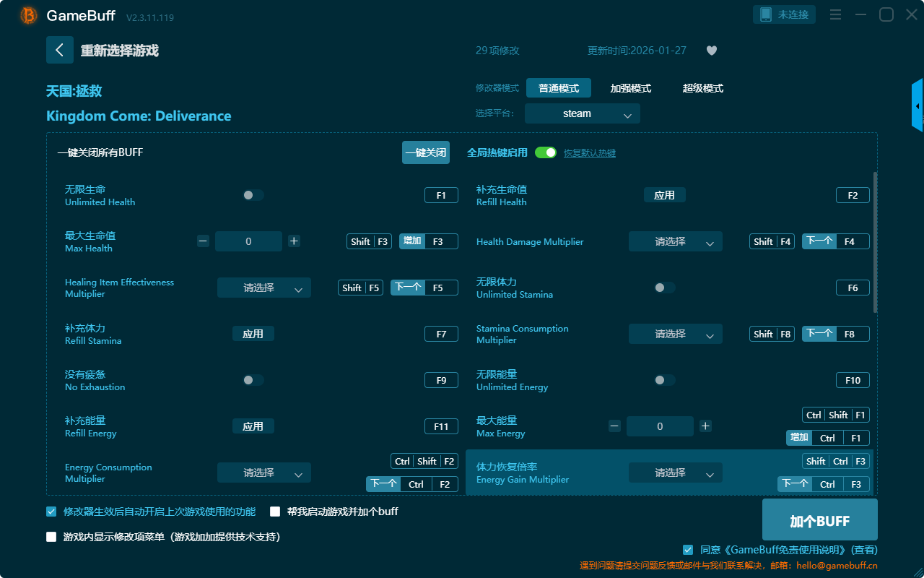Screen dimensions: 924x578
Task: Increase Max Health with plus icon
Action: click(x=294, y=241)
